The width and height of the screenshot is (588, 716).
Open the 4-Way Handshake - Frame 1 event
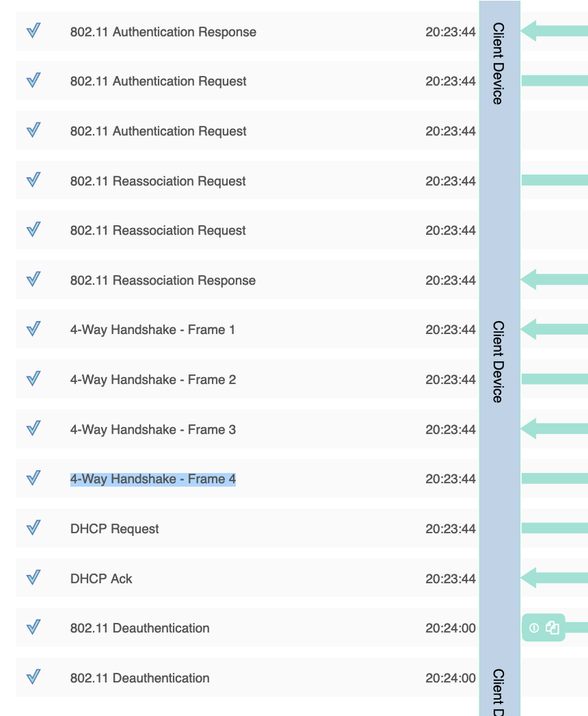(153, 330)
